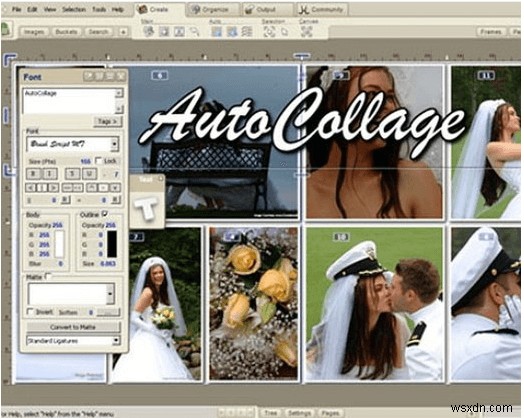Switch to the Organize tab
The height and width of the screenshot is (418, 524).
(x=213, y=10)
